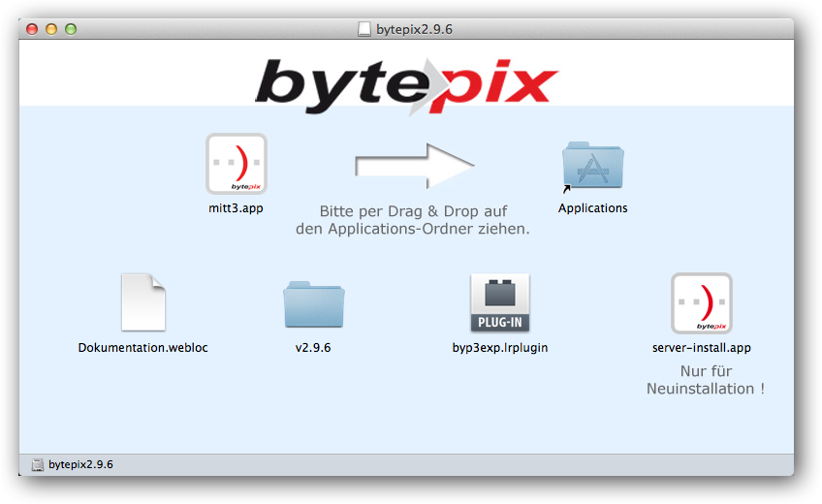Open the Applications folder shortcut icon
This screenshot has height=504, width=822.
coord(592,165)
